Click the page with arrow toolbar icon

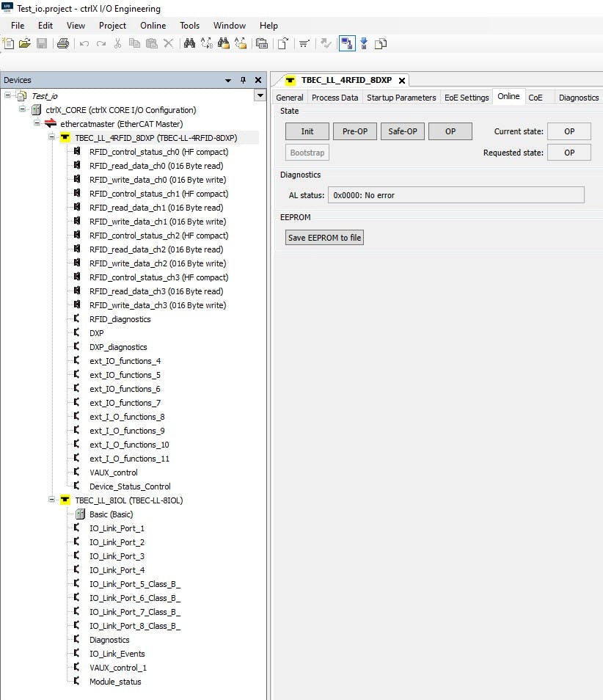click(x=283, y=43)
